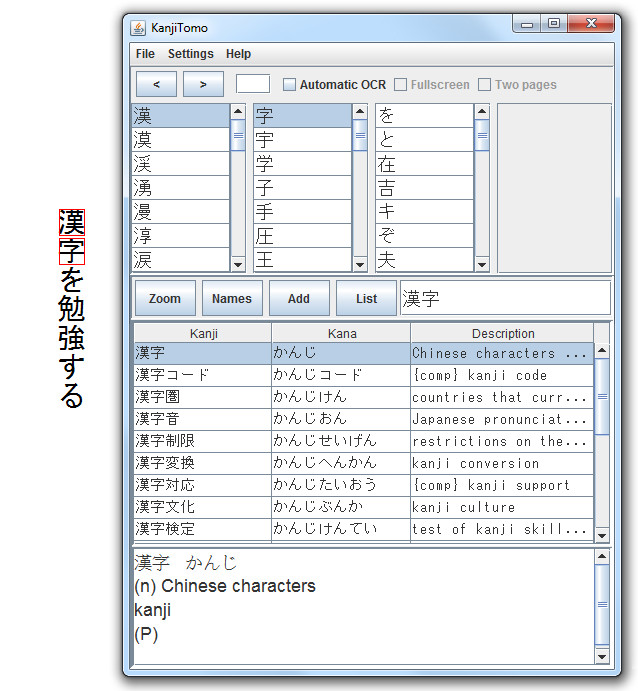This screenshot has height=691, width=638.
Task: Select the 漢字変換 dictionary row
Action: [364, 464]
